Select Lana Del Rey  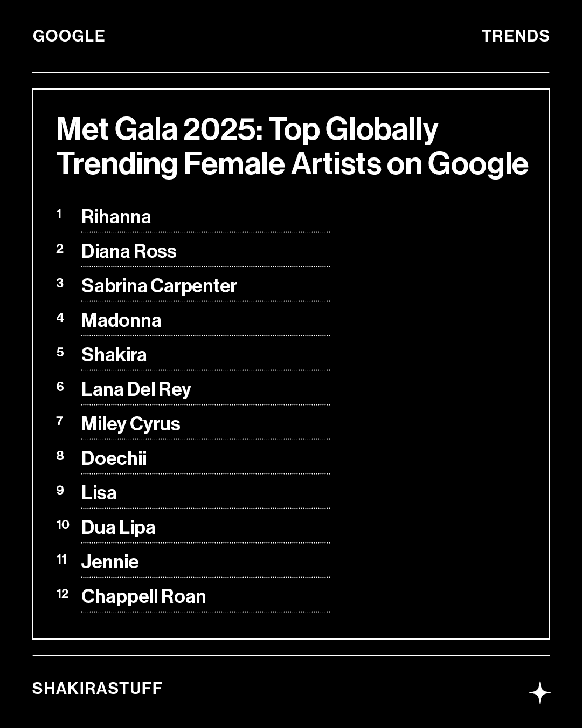point(136,389)
